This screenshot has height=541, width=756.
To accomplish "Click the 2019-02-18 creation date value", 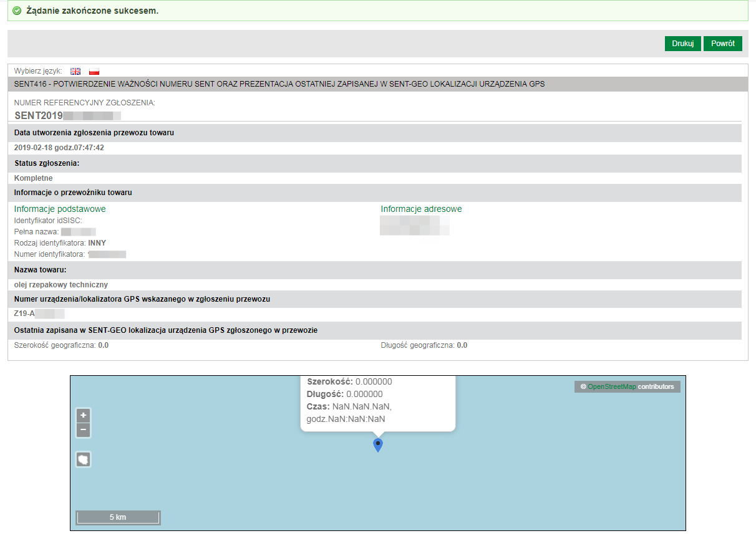I will (59, 148).
